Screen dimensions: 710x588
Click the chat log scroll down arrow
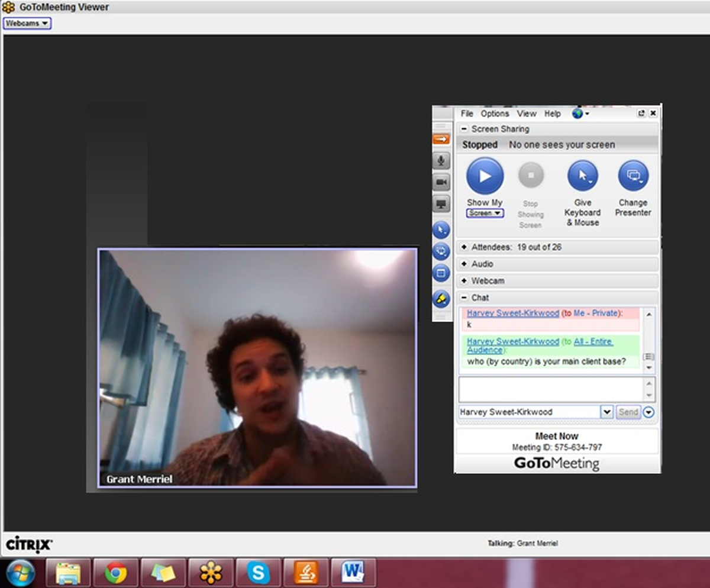[649, 367]
